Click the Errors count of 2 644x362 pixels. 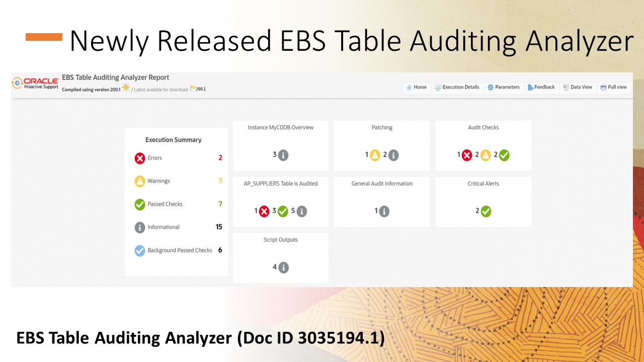(220, 157)
